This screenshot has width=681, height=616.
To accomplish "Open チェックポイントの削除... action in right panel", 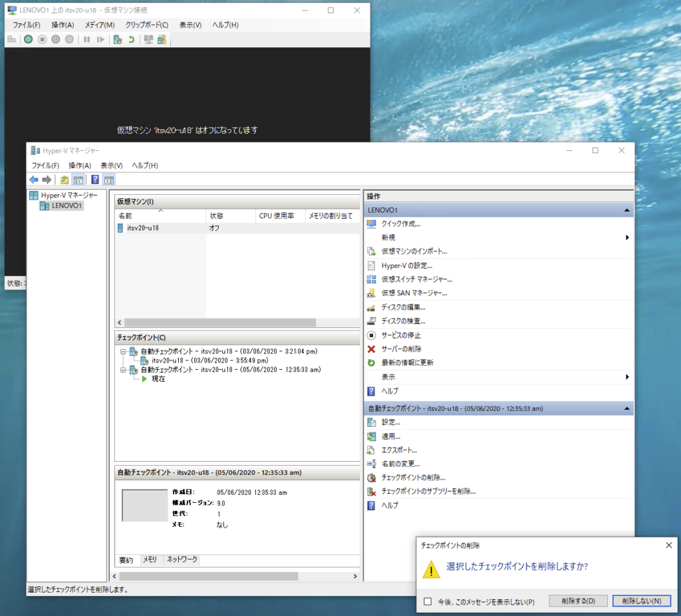I will click(x=413, y=478).
